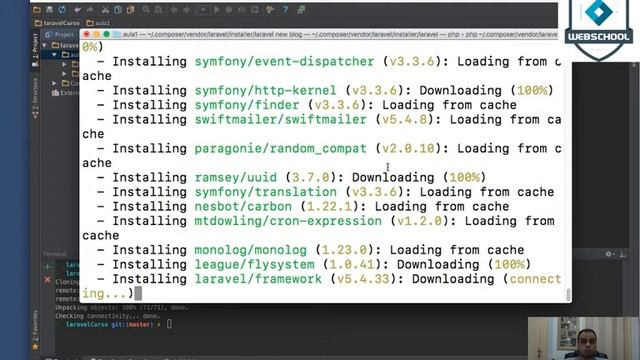
Task: Click the Copy icon in toolbar
Action: coord(118,9)
